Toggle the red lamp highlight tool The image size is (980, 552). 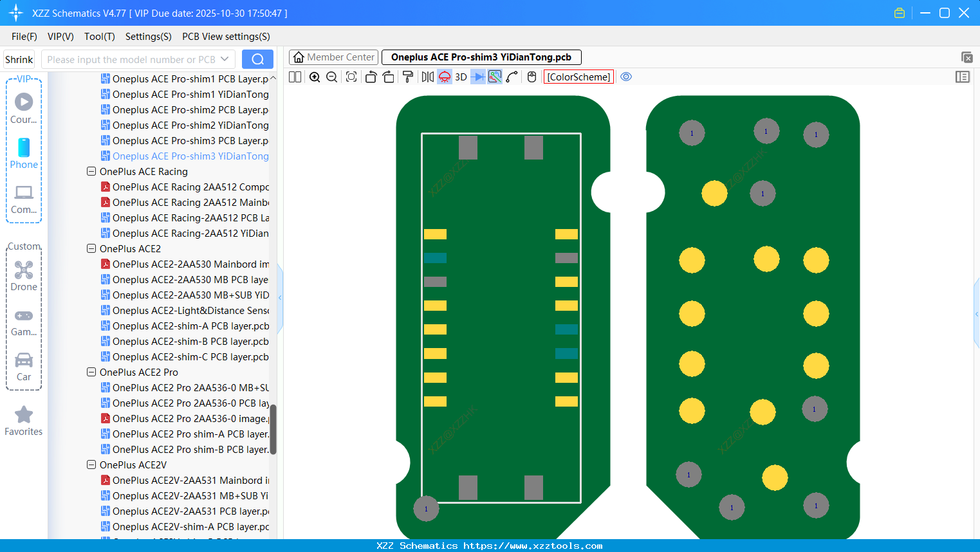tap(445, 77)
